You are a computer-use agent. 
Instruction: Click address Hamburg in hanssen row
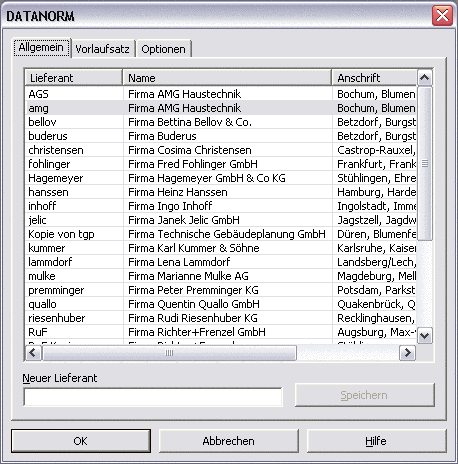pos(377,192)
